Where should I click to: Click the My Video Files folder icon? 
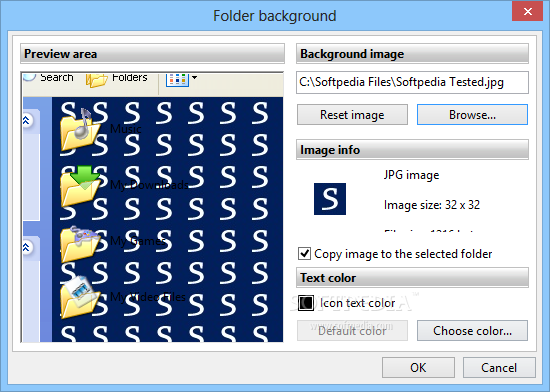pyautogui.click(x=80, y=297)
